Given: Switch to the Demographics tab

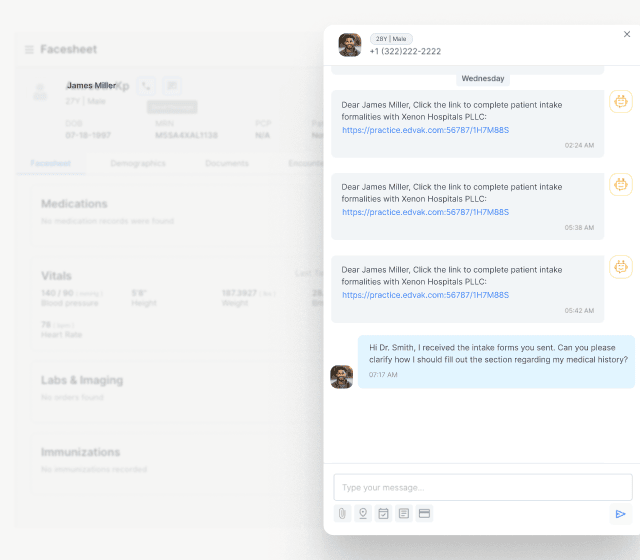Looking at the screenshot, I should tap(138, 163).
